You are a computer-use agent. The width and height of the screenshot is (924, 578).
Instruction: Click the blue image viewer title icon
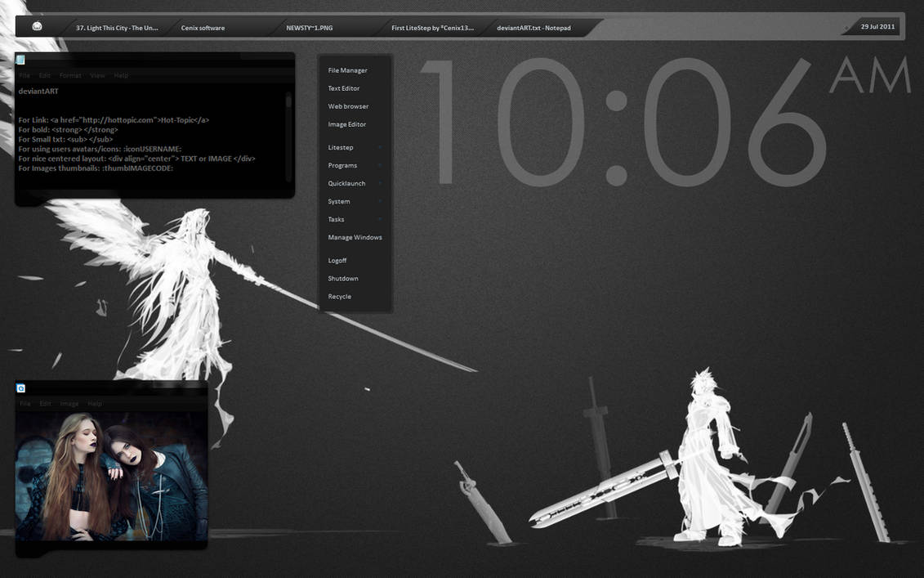21,388
